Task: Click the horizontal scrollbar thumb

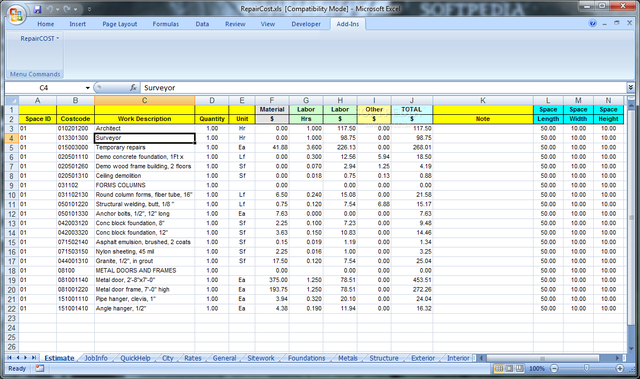Action: pyautogui.click(x=542, y=358)
